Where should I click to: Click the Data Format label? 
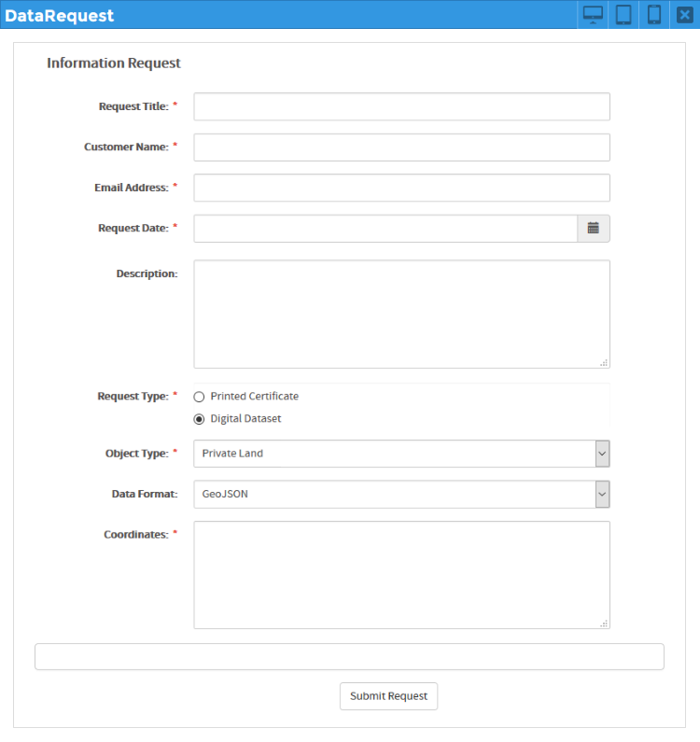click(145, 494)
